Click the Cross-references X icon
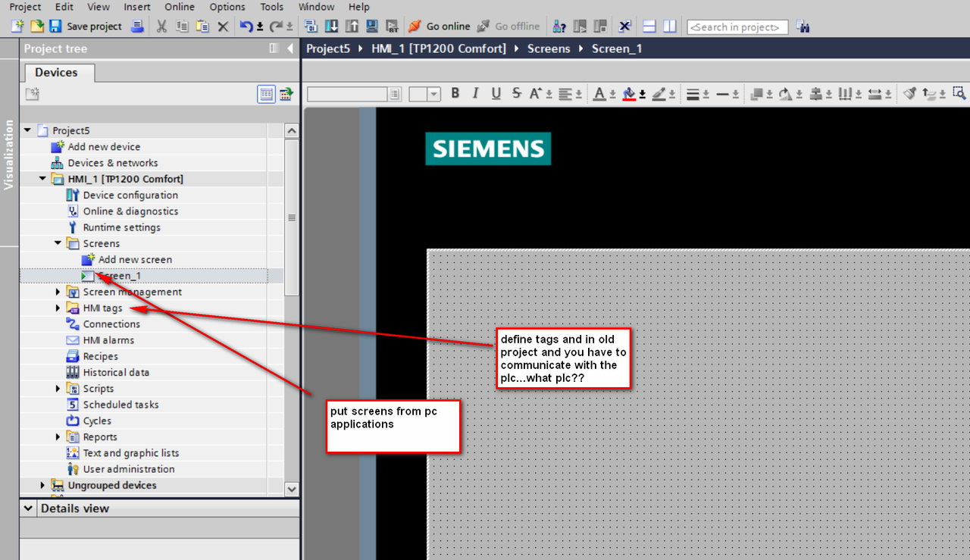The height and width of the screenshot is (560, 970). tap(624, 27)
